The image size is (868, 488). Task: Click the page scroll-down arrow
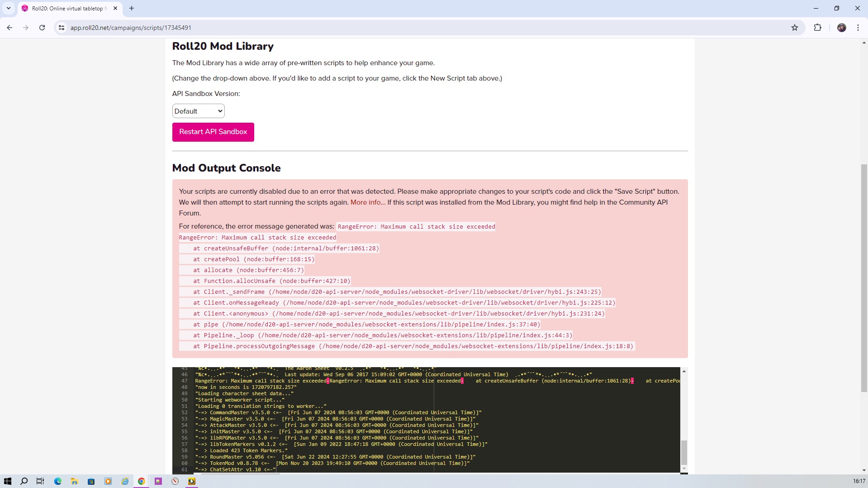pyautogui.click(x=864, y=470)
